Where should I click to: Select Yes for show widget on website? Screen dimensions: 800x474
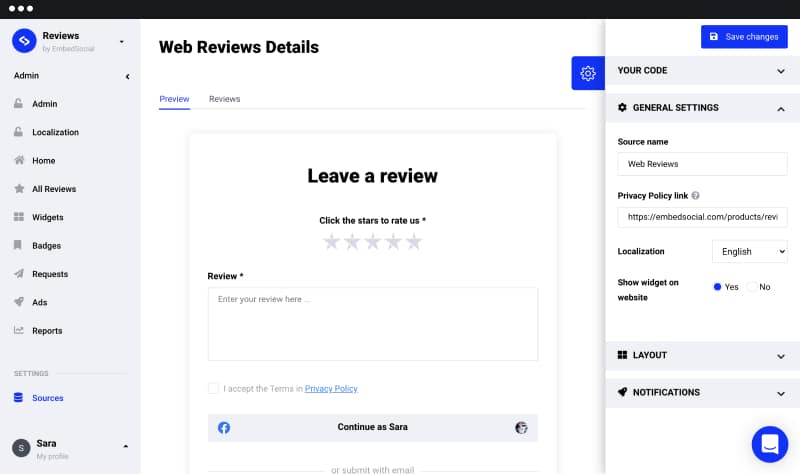click(717, 287)
